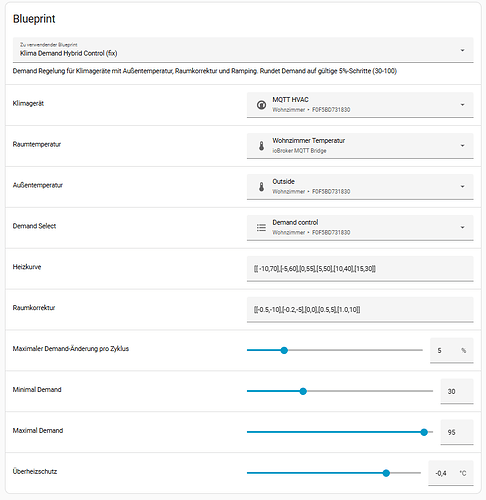Click the Maximaler Demand-Änderung slider handle

(x=284, y=350)
